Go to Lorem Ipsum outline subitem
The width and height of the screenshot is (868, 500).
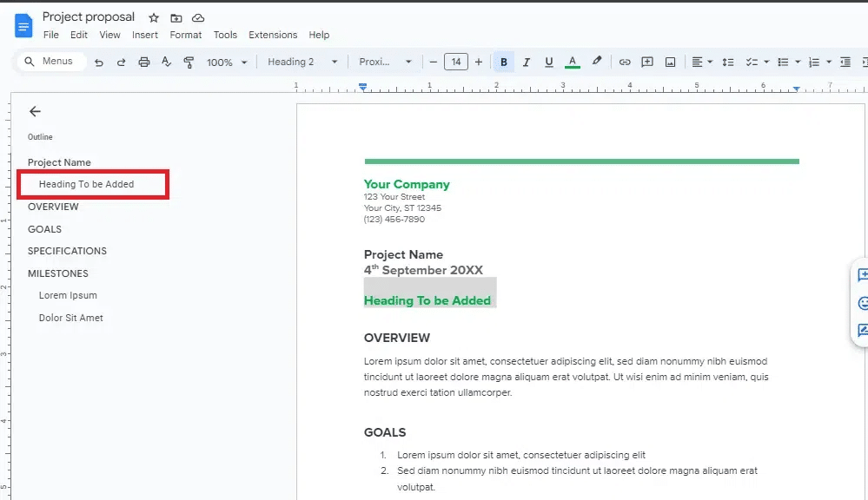coord(68,295)
